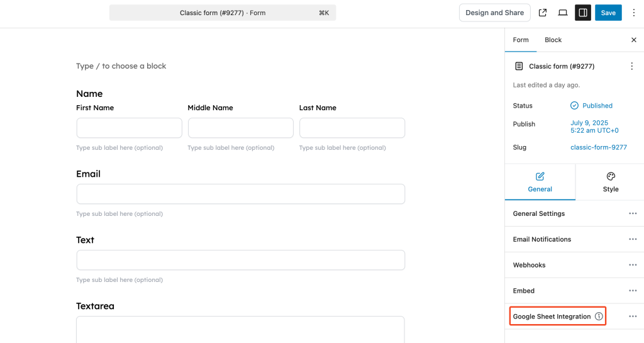644x343 pixels.
Task: Edit sub label under Last Name
Action: click(x=343, y=148)
